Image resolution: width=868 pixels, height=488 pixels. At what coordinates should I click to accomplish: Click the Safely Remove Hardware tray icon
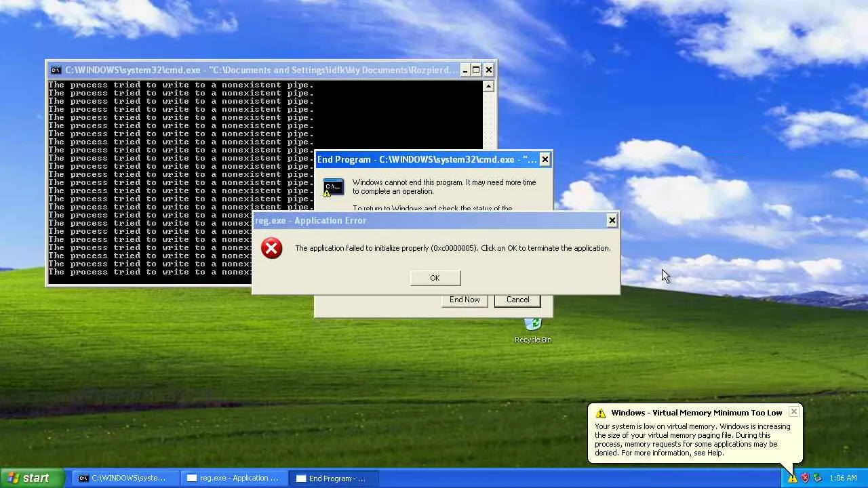click(x=817, y=478)
